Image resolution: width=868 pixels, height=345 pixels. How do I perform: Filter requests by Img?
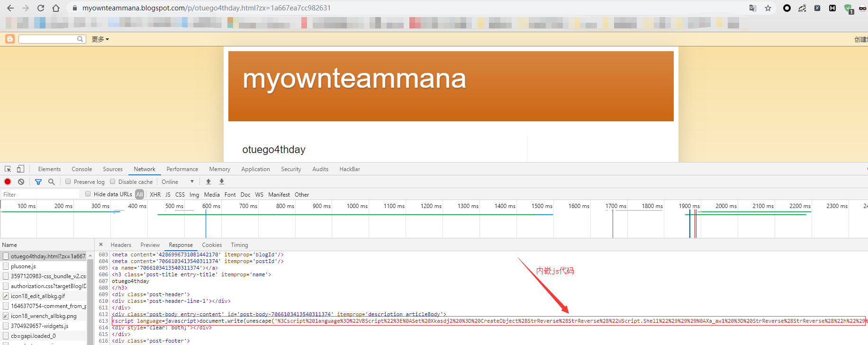tap(194, 194)
